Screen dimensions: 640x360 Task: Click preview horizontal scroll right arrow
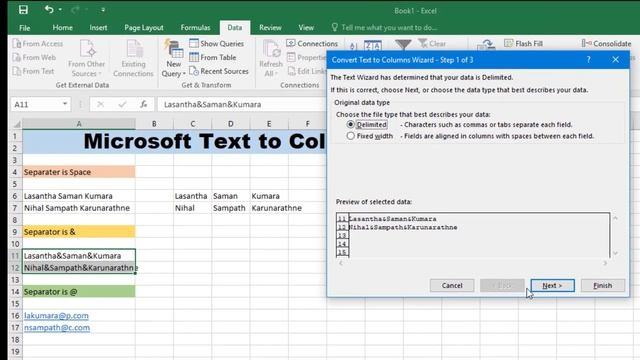[605, 263]
